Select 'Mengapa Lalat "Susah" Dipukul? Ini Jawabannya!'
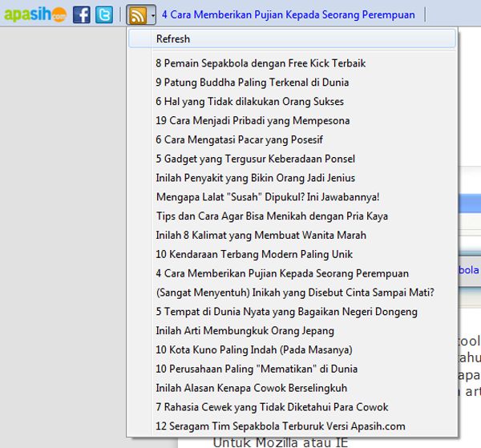Image resolution: width=481 pixels, height=448 pixels. click(x=292, y=197)
